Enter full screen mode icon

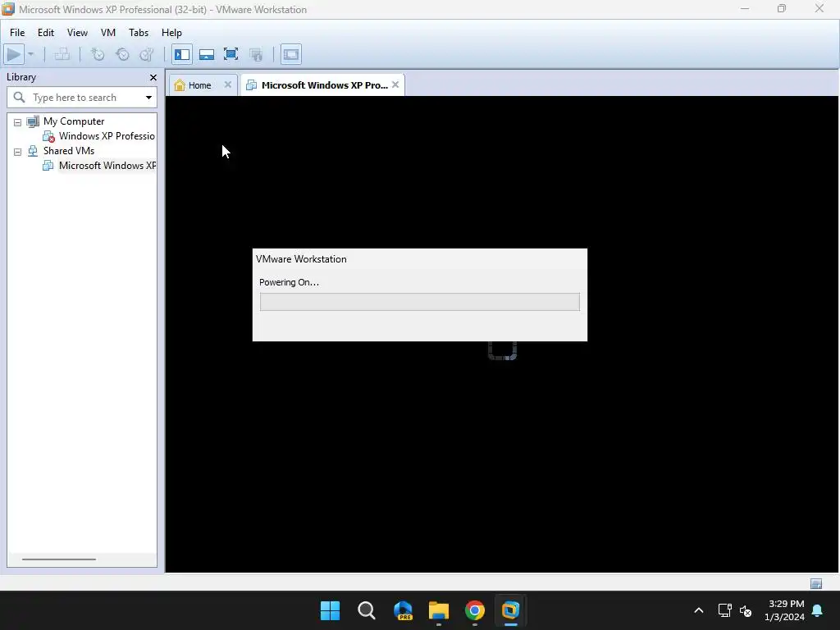click(x=231, y=54)
